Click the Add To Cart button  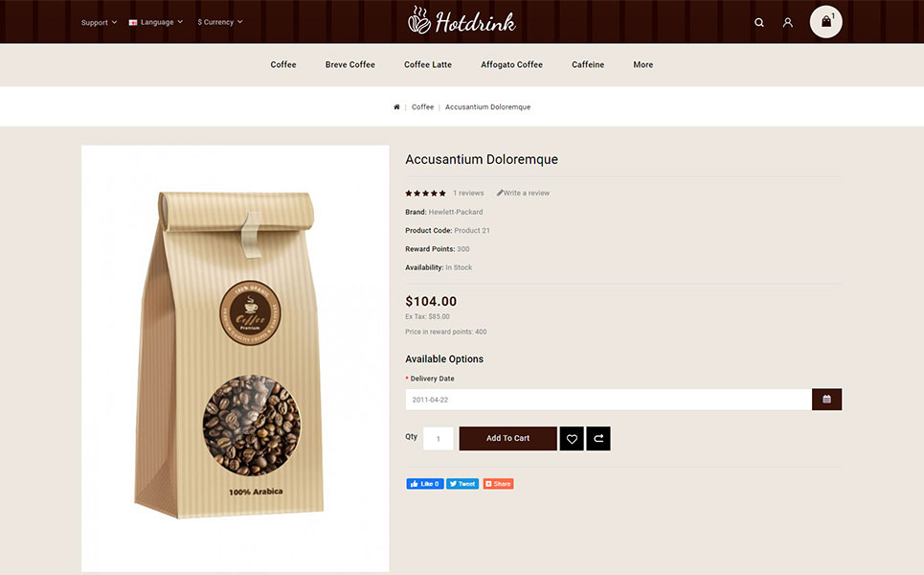[x=508, y=439]
